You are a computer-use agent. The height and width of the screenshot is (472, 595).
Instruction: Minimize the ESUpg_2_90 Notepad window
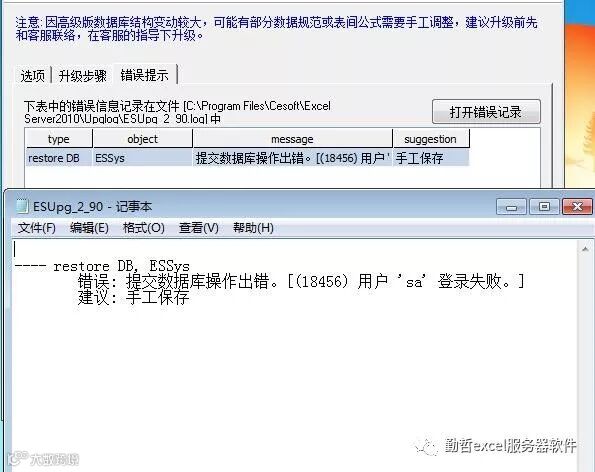(x=511, y=207)
